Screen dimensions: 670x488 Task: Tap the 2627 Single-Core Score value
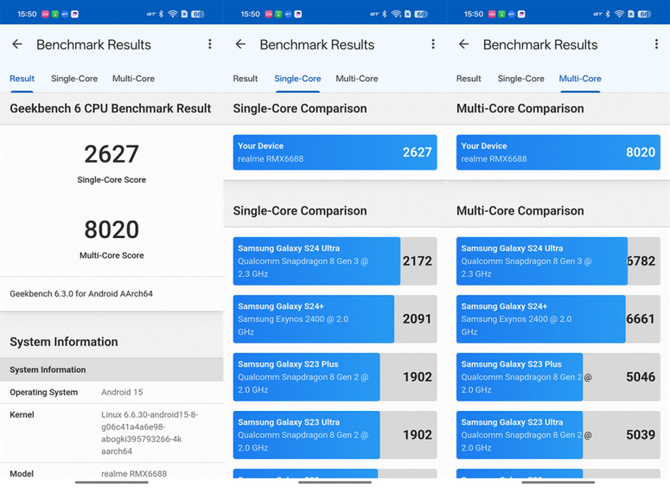click(112, 154)
